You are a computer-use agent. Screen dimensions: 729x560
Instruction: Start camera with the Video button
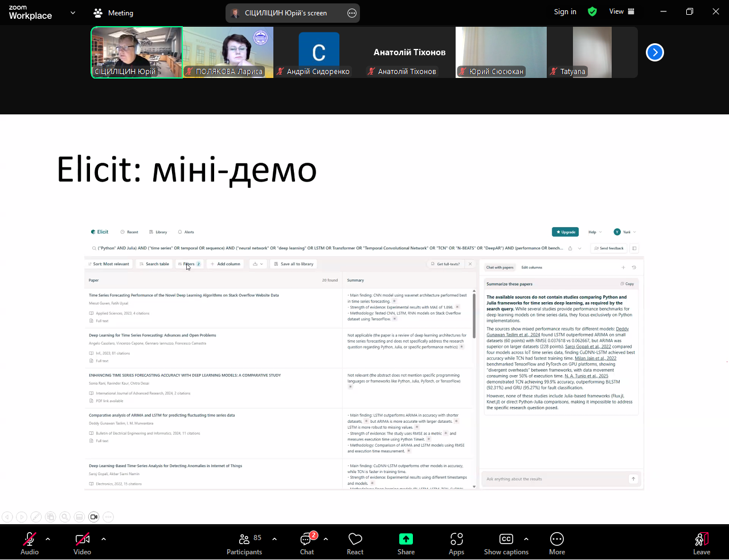(x=83, y=542)
